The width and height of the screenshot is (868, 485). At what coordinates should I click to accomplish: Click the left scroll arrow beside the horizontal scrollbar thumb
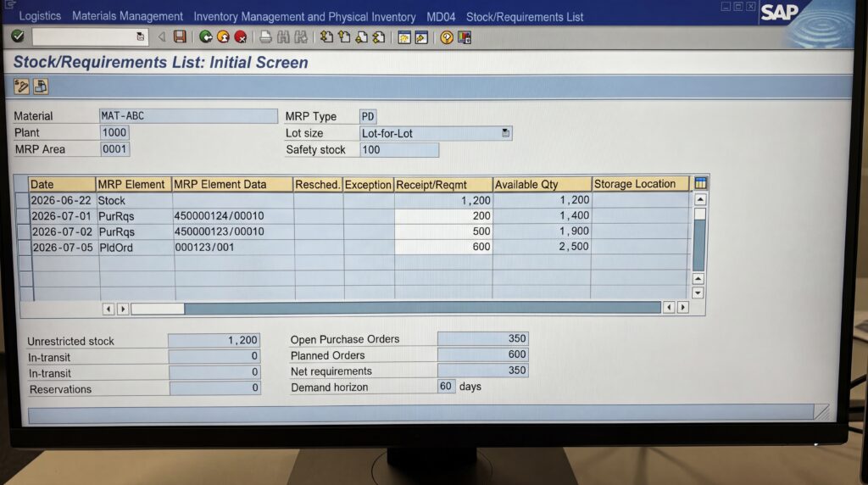point(108,309)
